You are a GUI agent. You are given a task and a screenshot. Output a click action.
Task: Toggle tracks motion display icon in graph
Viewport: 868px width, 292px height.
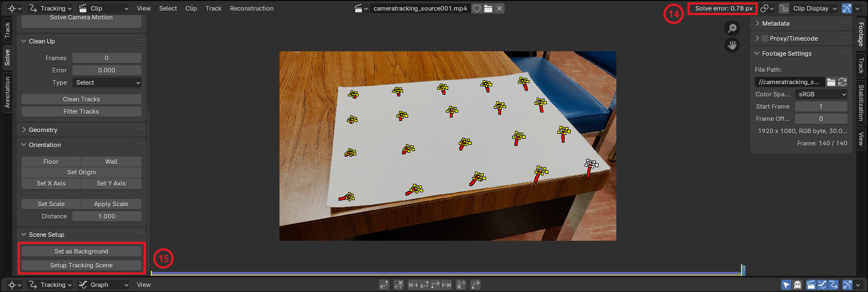(x=822, y=285)
